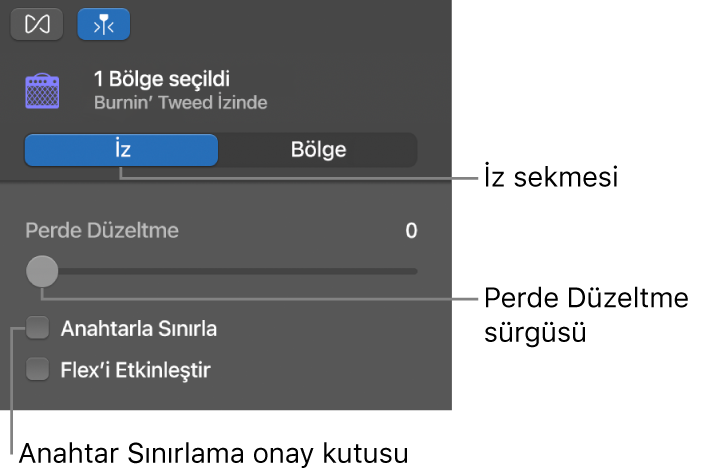This screenshot has width=705, height=476.
Task: Enable the Anahtarla Sınırla checkbox
Action: (x=38, y=328)
